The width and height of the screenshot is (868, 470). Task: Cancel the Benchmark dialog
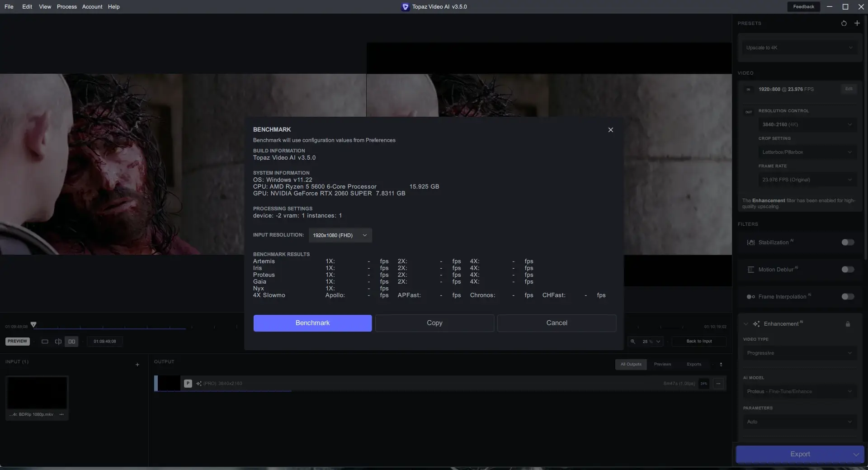pos(557,323)
